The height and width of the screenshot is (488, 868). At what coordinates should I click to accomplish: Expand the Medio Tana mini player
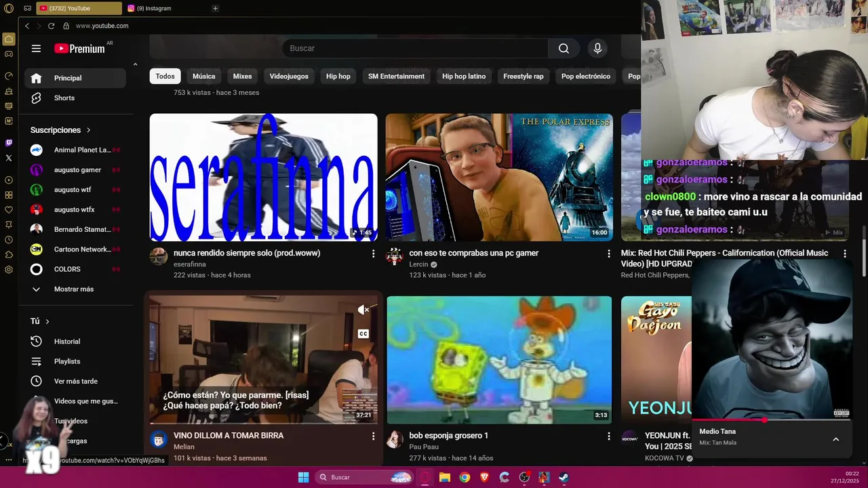835,439
